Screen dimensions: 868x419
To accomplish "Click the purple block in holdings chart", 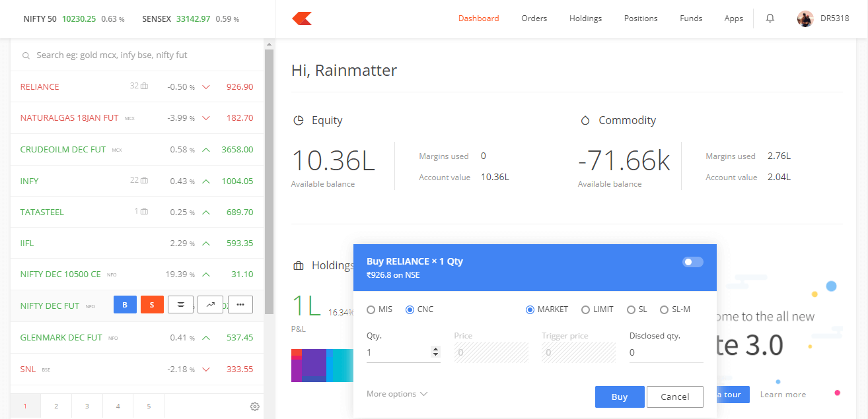I will (x=314, y=363).
